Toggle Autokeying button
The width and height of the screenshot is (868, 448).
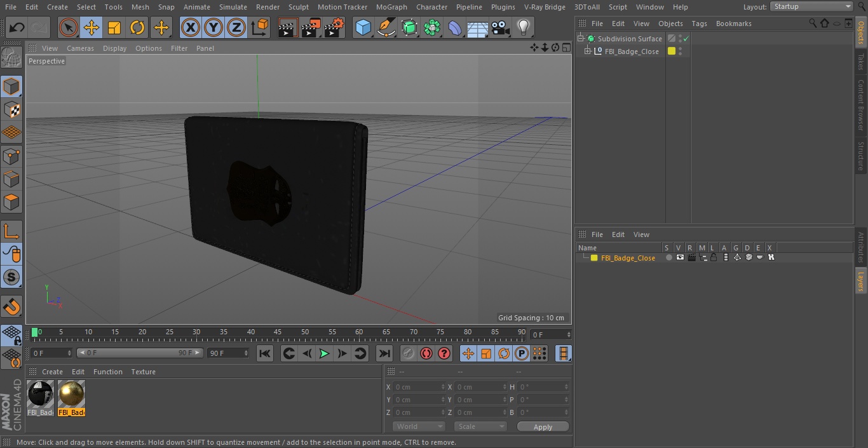coord(426,353)
